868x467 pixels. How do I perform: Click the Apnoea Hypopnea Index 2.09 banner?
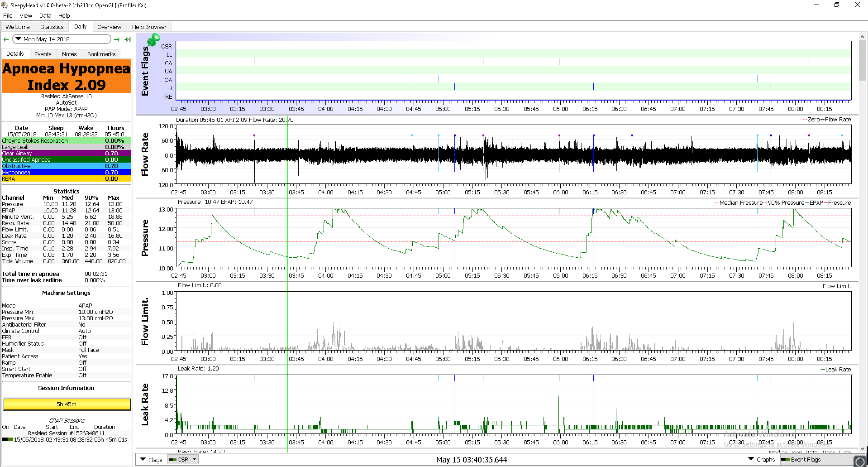pyautogui.click(x=67, y=77)
